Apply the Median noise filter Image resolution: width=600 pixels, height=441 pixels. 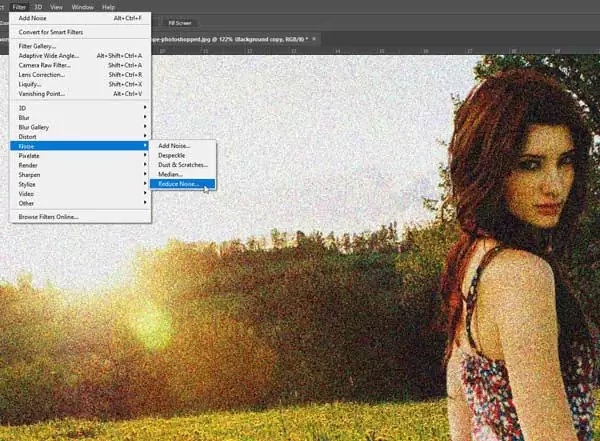(x=169, y=174)
